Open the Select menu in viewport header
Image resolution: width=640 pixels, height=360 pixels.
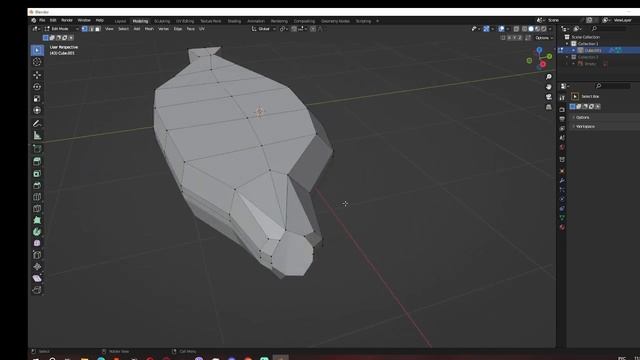(123, 29)
